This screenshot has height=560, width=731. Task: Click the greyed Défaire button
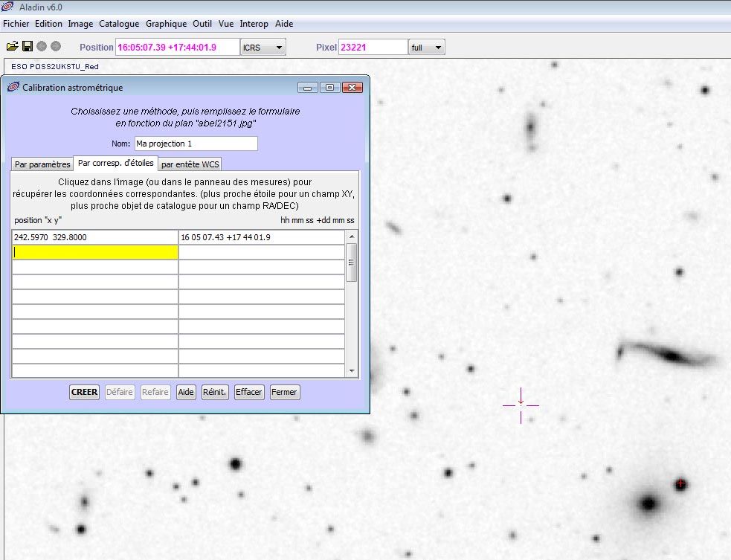(119, 392)
